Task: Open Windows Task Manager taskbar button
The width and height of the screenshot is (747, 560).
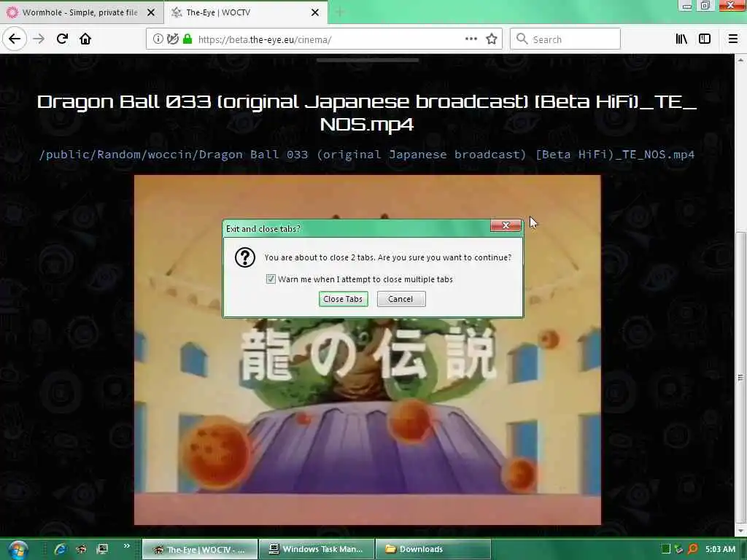Action: pyautogui.click(x=317, y=550)
